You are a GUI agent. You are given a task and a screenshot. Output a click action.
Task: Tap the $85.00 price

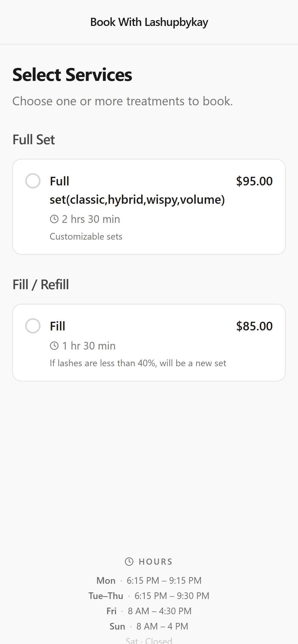[x=254, y=326]
